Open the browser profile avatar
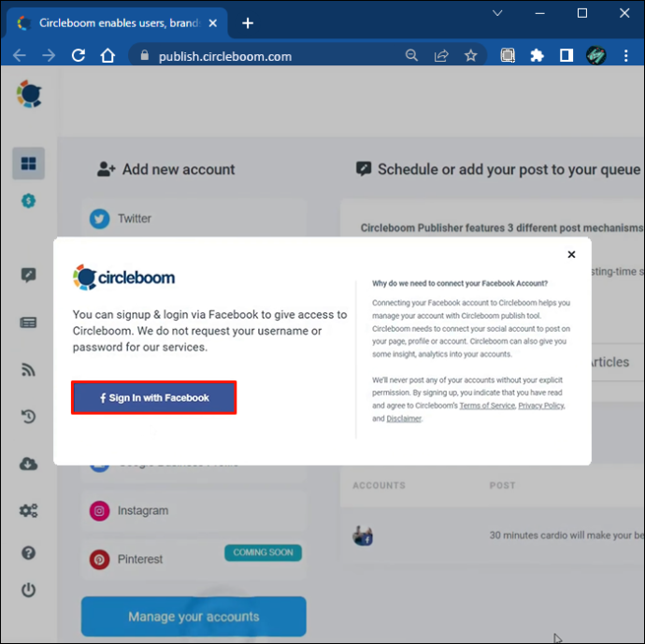 coord(596,55)
